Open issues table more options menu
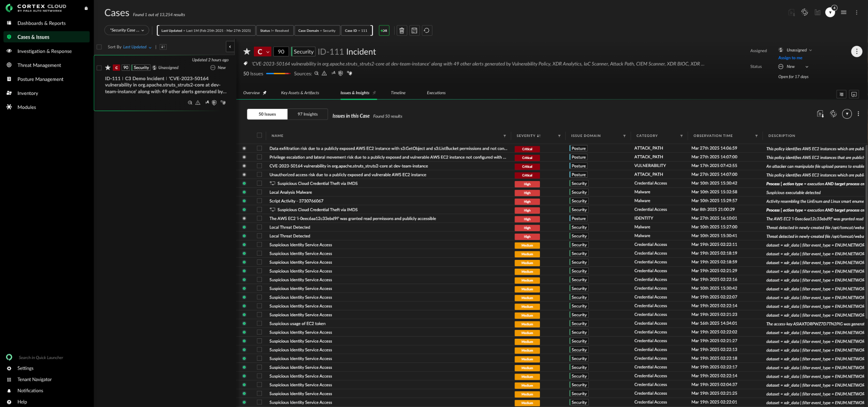This screenshot has height=407, width=868. tap(858, 114)
